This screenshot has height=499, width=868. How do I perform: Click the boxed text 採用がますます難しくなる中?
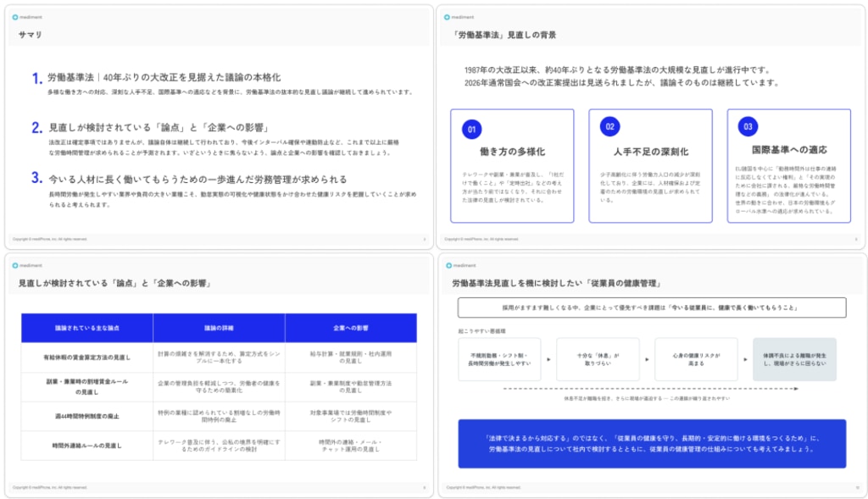[652, 308]
